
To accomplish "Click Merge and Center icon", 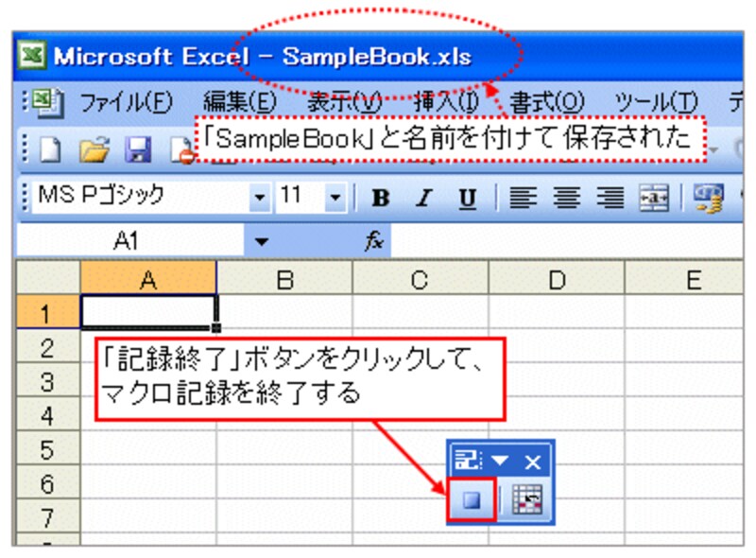I will point(654,198).
